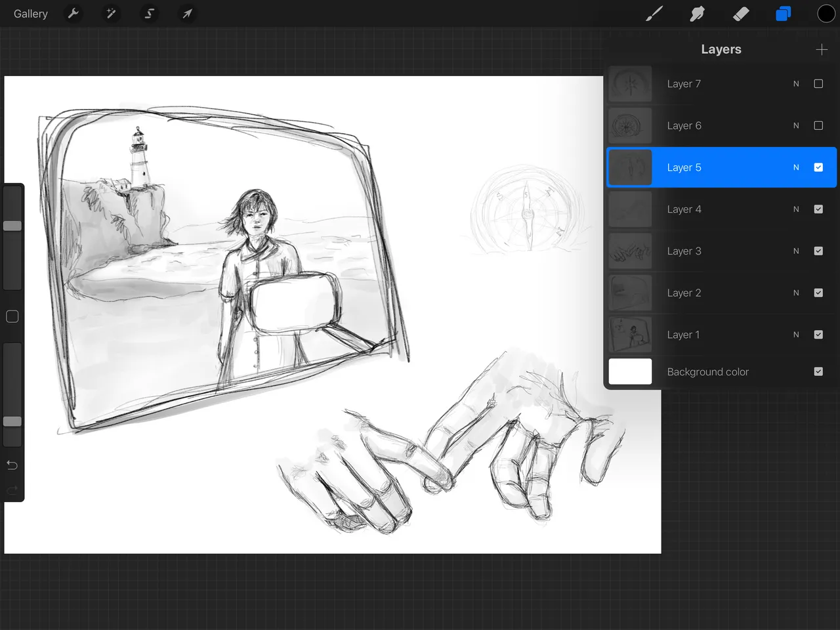The height and width of the screenshot is (630, 840).
Task: Select Layer 2 in the layers list
Action: pos(684,293)
